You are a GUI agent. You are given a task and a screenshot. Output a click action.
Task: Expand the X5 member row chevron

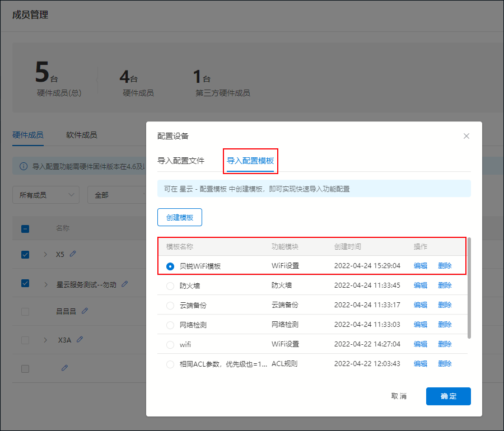[x=45, y=255]
